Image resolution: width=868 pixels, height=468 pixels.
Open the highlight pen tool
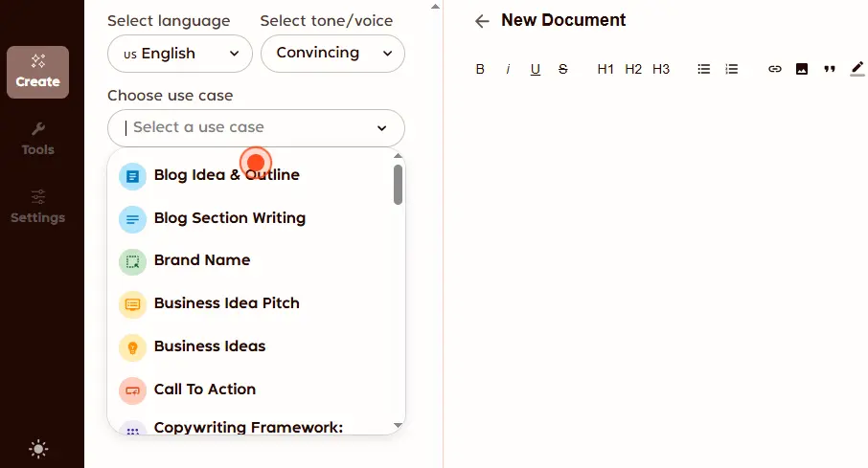tap(857, 69)
